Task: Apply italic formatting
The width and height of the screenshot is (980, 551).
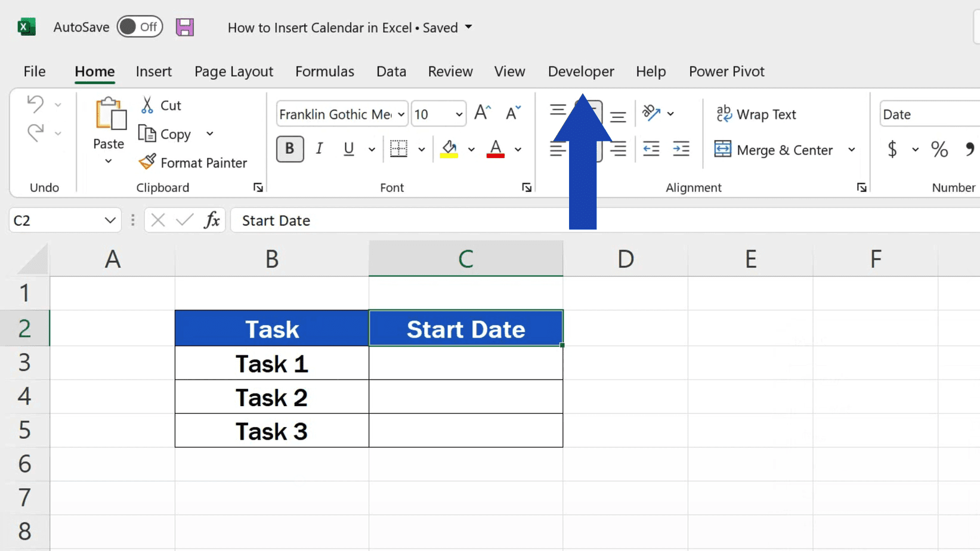Action: (319, 149)
